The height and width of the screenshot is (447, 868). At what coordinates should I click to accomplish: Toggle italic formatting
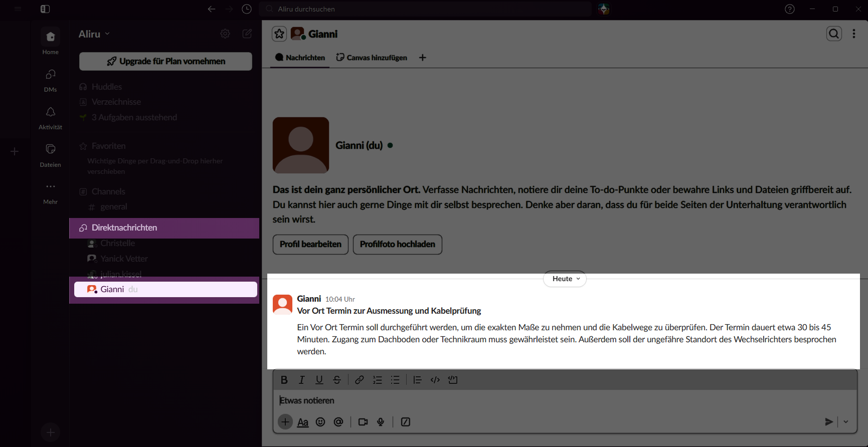tap(302, 380)
